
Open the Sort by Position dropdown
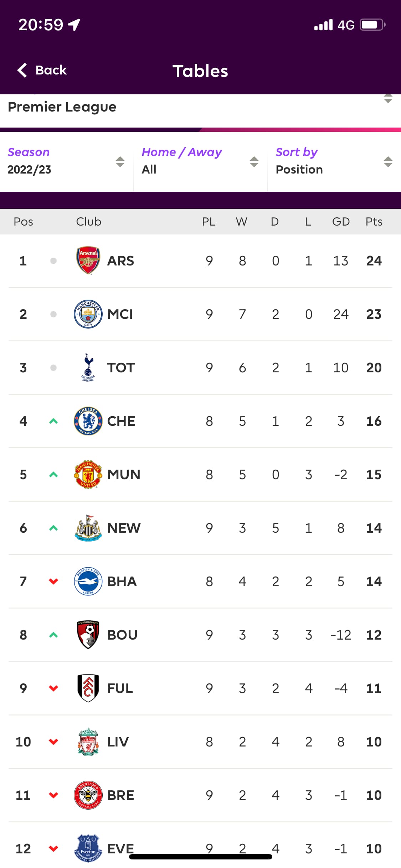click(x=334, y=162)
